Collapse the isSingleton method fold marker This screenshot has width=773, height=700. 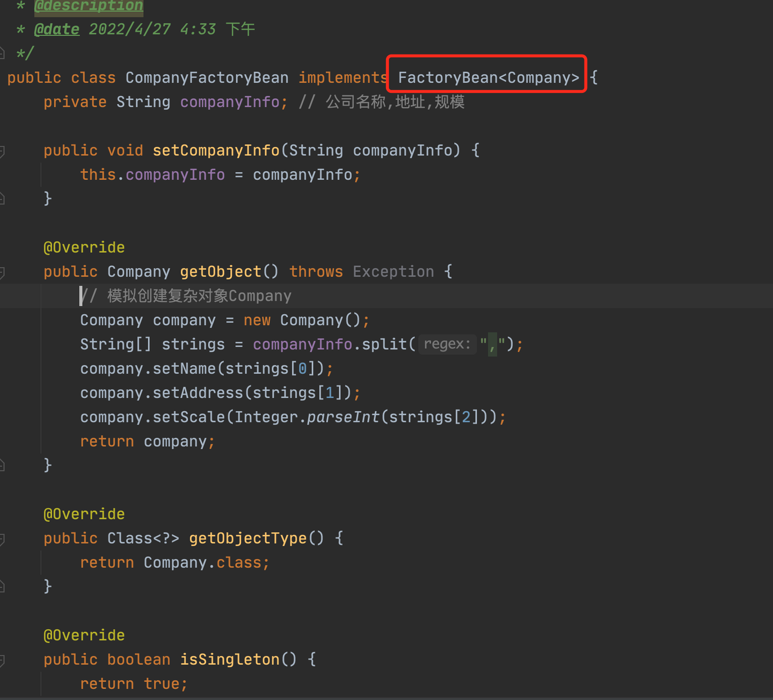pos(2,660)
